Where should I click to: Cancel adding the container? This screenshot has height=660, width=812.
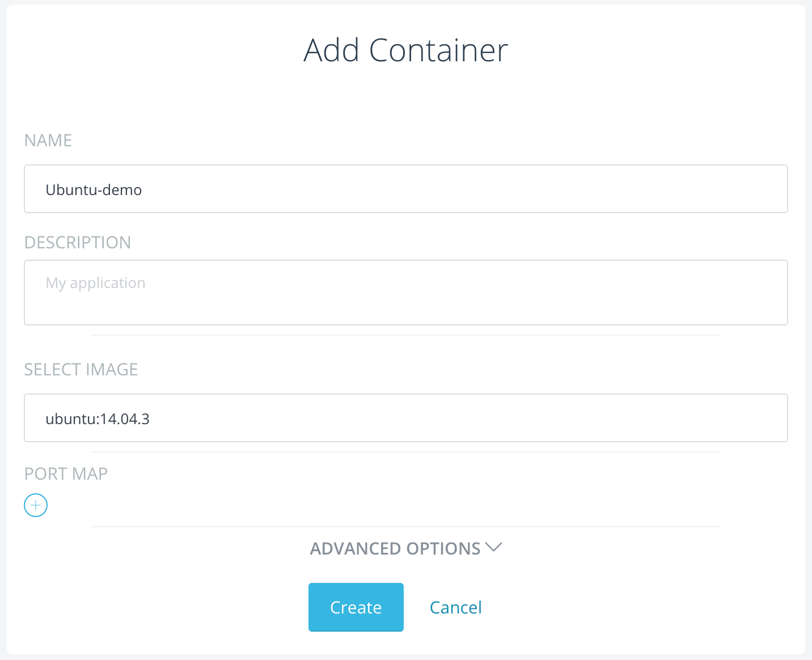[x=455, y=607]
